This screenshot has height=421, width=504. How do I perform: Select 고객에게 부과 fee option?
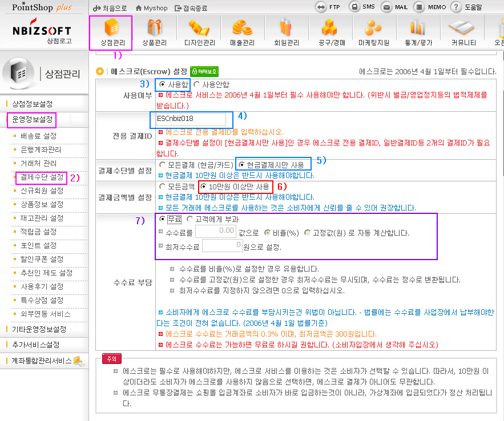[190, 220]
